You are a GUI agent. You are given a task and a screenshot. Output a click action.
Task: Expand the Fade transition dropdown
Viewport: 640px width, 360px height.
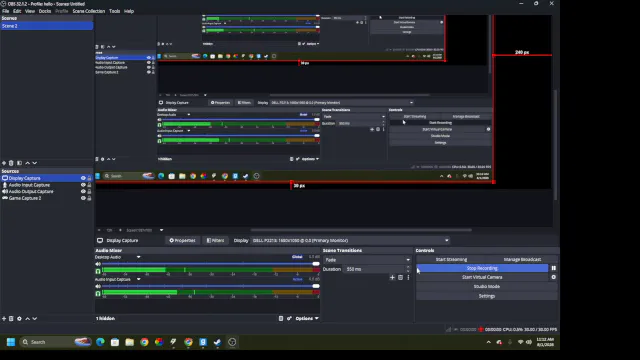click(367, 260)
